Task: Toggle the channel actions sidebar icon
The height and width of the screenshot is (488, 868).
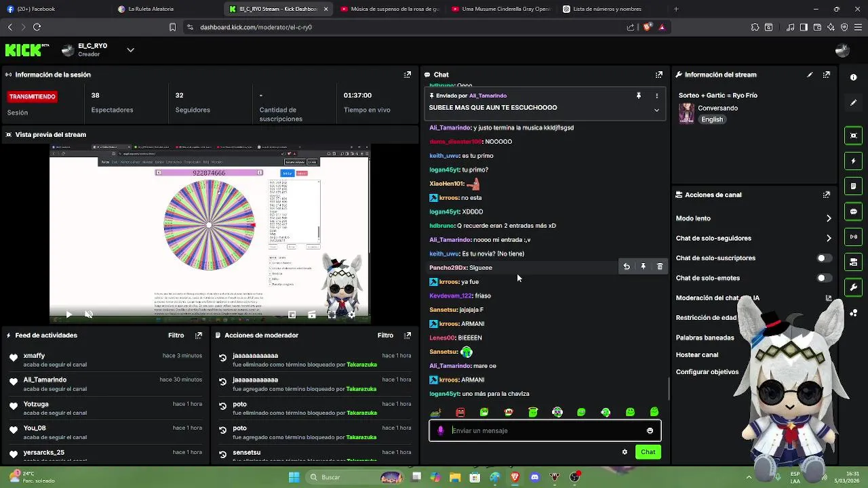Action: click(x=854, y=262)
